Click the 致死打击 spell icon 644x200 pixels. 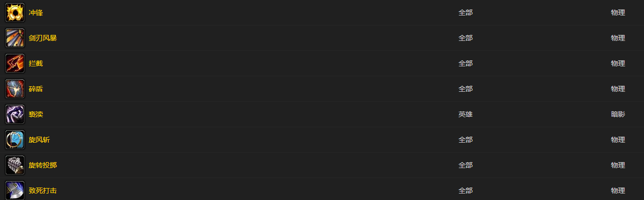pos(15,191)
